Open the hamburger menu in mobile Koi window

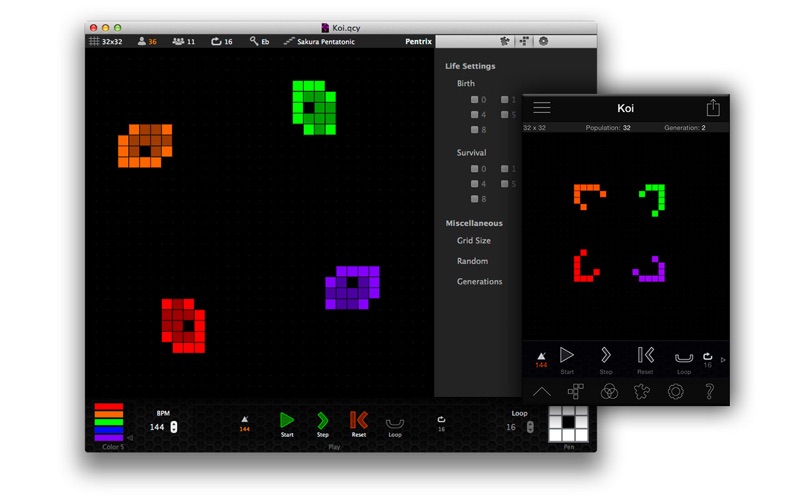(542, 108)
